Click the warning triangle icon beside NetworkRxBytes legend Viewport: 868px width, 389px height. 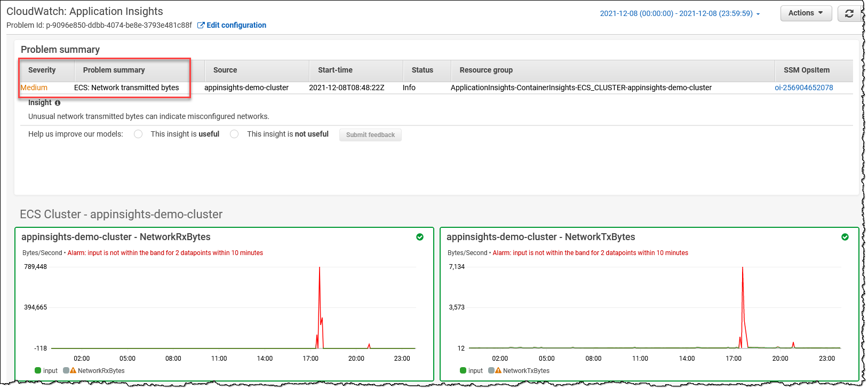73,370
